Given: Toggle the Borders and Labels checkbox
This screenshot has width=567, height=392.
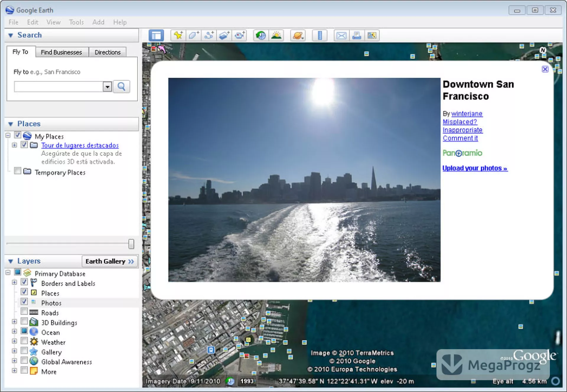Looking at the screenshot, I should point(24,282).
